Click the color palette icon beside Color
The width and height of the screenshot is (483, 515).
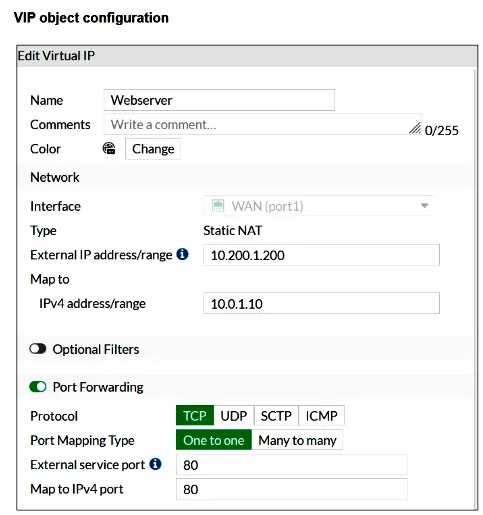tap(109, 148)
